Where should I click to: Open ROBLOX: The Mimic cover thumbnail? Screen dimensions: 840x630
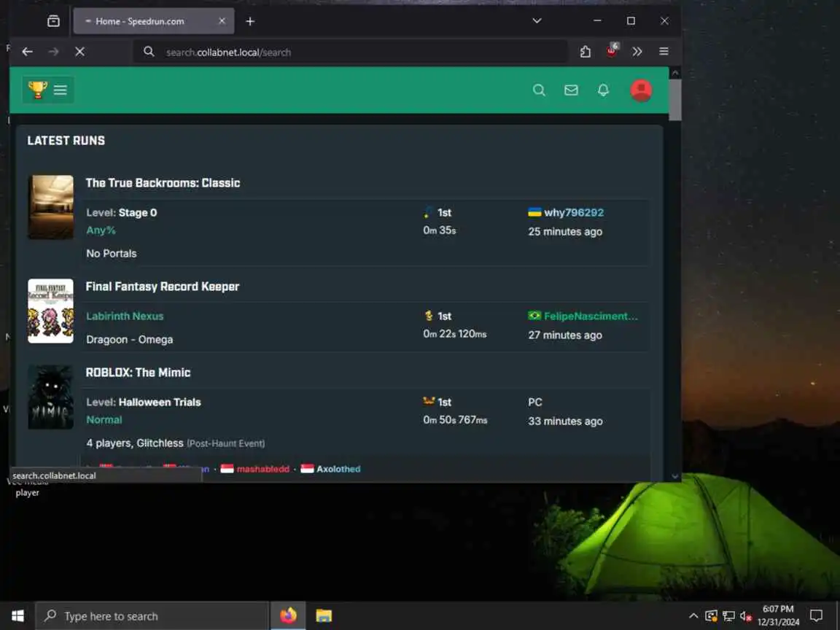pos(51,397)
